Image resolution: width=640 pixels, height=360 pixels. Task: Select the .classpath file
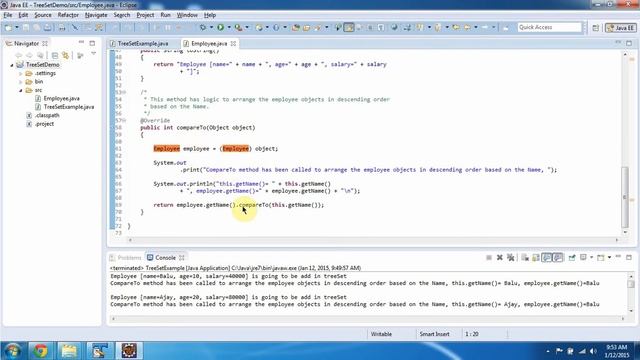(x=47, y=116)
